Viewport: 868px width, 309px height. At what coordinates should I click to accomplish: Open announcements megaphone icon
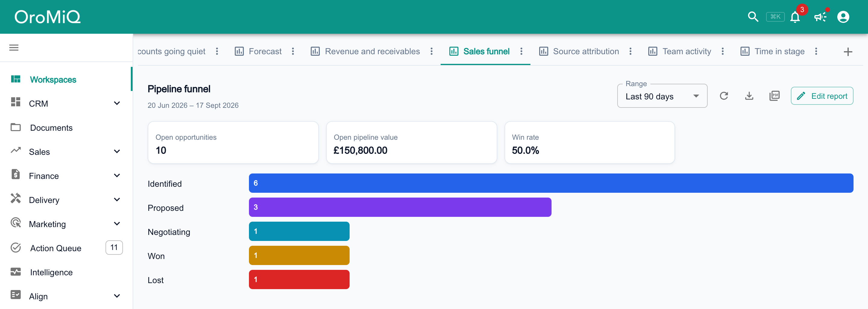pos(820,17)
